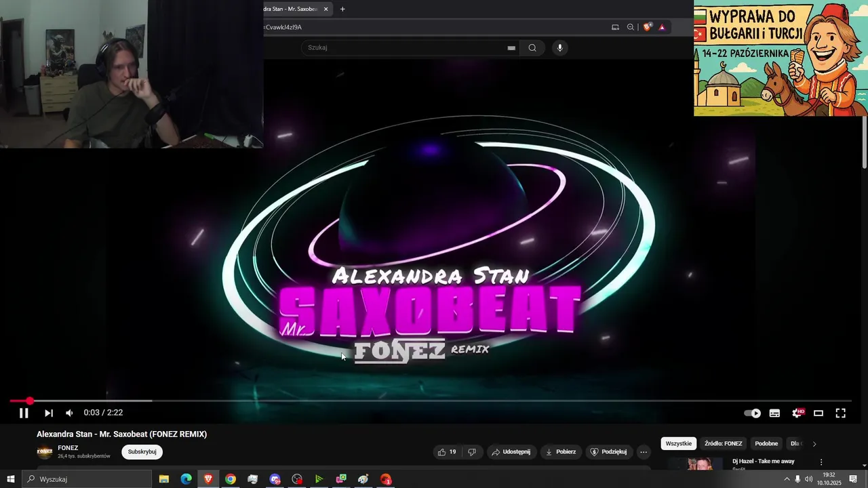The height and width of the screenshot is (488, 868).
Task: Open File Explorer from taskbar
Action: [x=164, y=479]
